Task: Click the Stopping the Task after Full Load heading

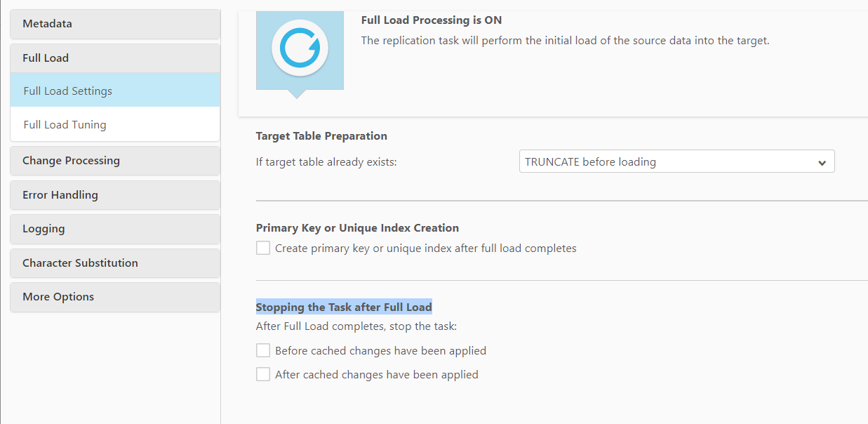Action: pyautogui.click(x=344, y=307)
